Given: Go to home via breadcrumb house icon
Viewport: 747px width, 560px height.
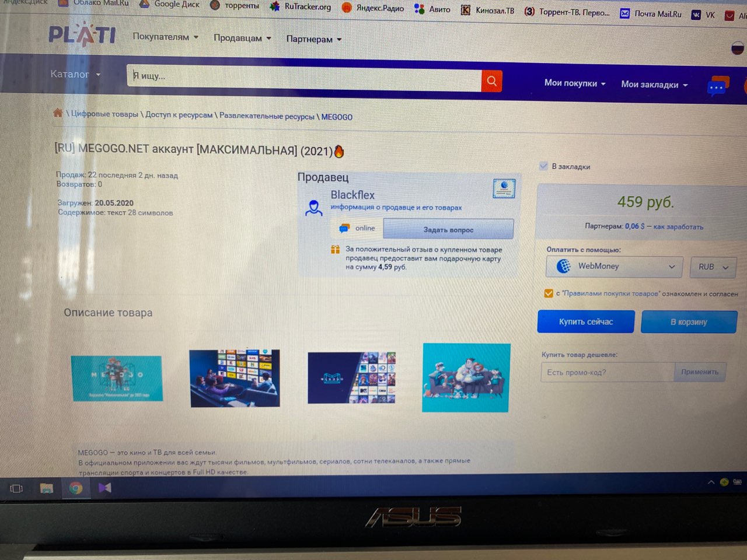Looking at the screenshot, I should click(58, 113).
